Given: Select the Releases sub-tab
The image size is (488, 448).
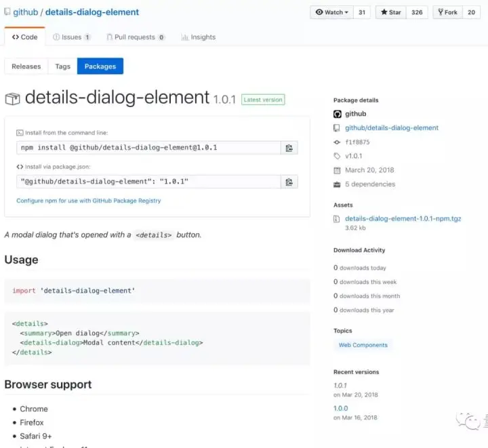Looking at the screenshot, I should tap(26, 66).
